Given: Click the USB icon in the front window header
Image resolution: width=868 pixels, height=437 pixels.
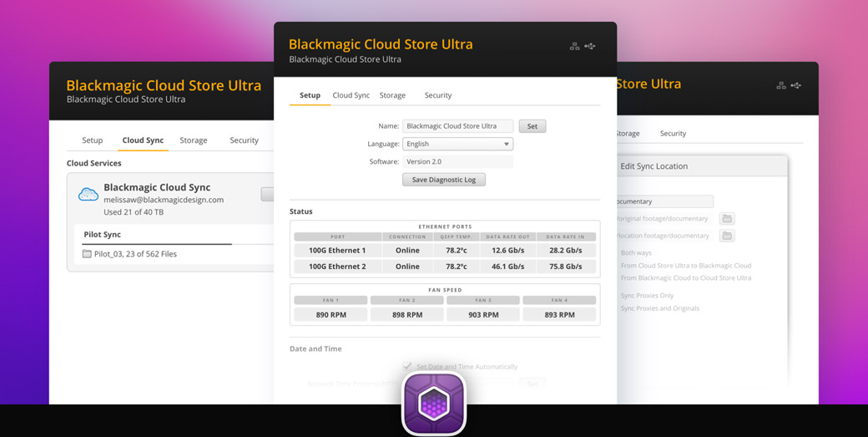Looking at the screenshot, I should (x=590, y=47).
